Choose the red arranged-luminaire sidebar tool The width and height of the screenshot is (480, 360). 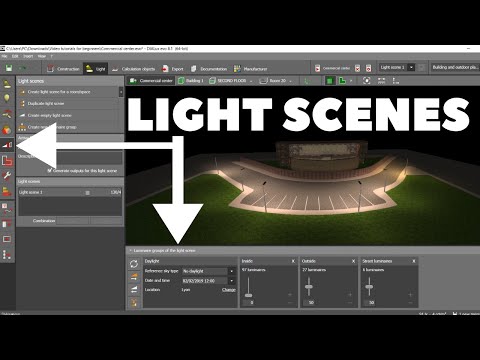point(7,114)
